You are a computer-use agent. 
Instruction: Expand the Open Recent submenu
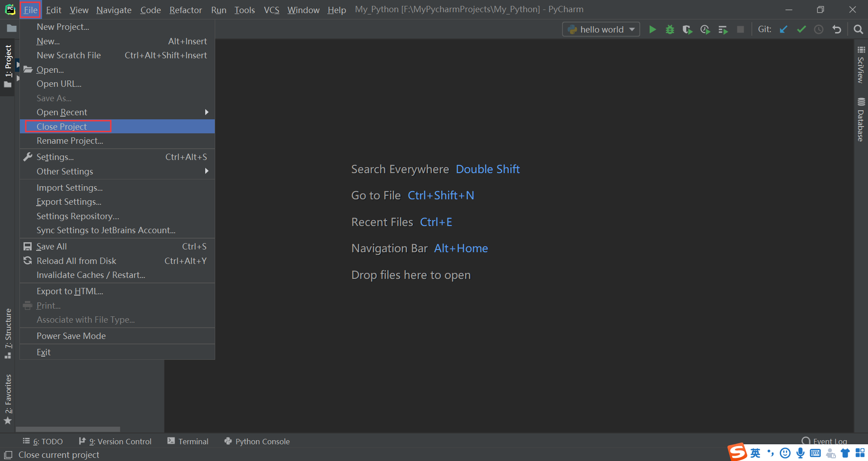(x=62, y=112)
